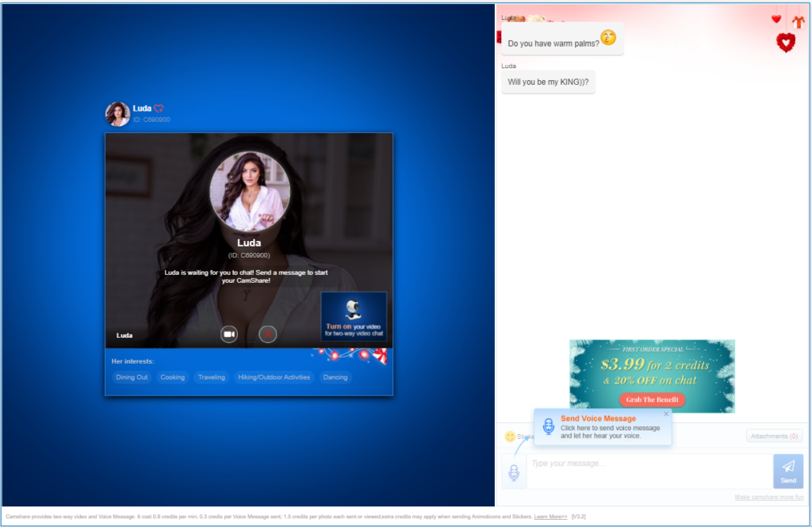Open the smiley Stickers picker
The image size is (812, 527).
[511, 437]
